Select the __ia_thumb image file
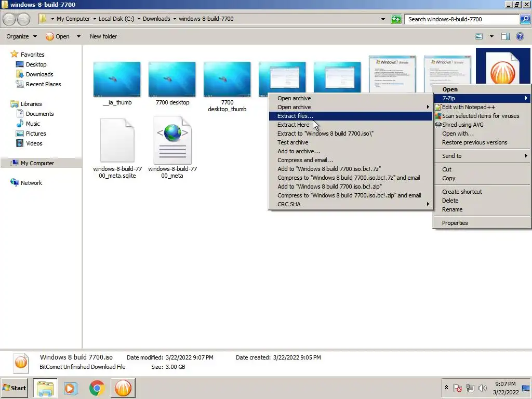 click(x=117, y=79)
